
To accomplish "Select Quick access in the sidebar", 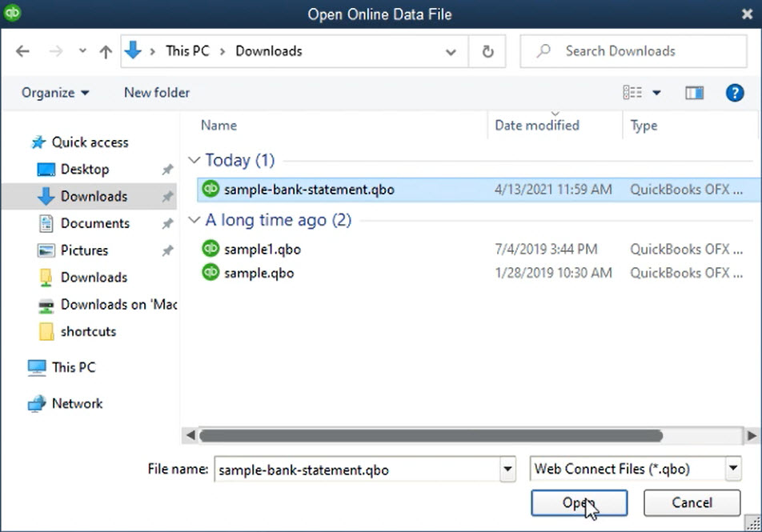I will [90, 142].
